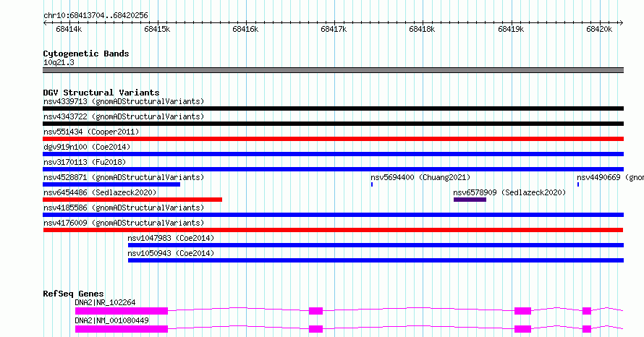
Task: Click the 68414k ruler tick label
Action: click(x=69, y=30)
